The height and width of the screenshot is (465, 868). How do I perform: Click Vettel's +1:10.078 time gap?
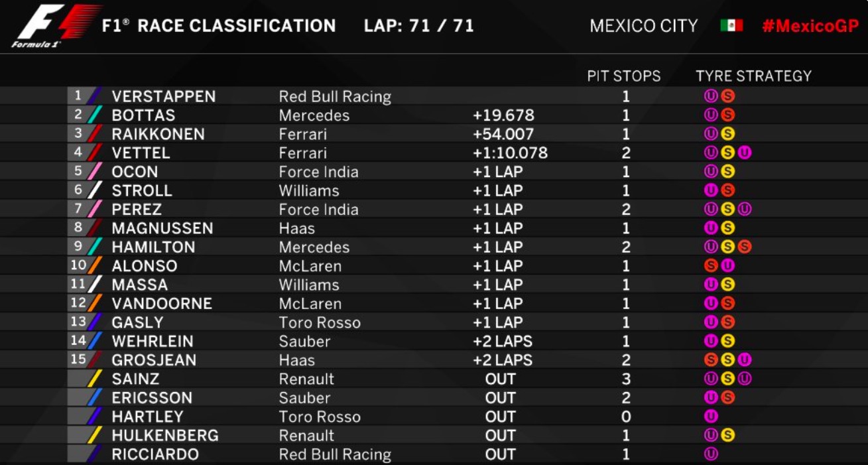pos(510,153)
